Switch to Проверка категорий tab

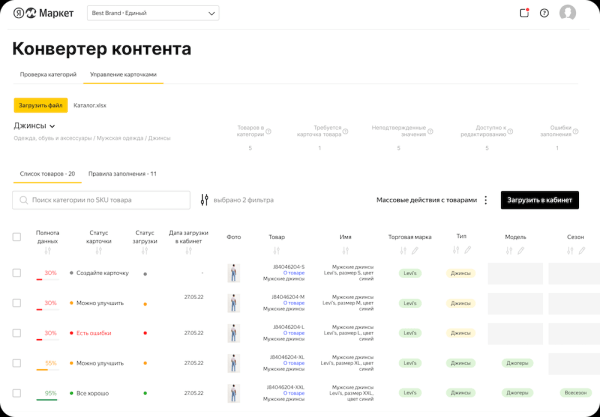[x=48, y=75]
